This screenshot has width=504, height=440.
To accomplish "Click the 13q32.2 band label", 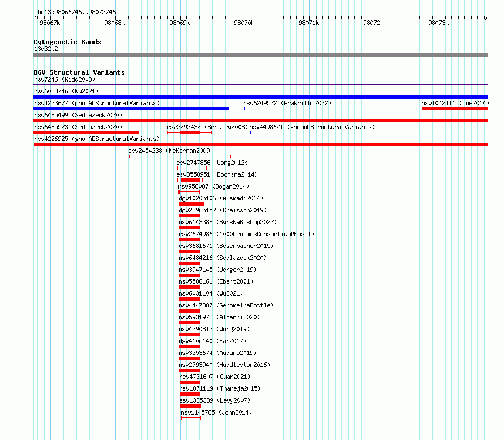I will 46,49.
